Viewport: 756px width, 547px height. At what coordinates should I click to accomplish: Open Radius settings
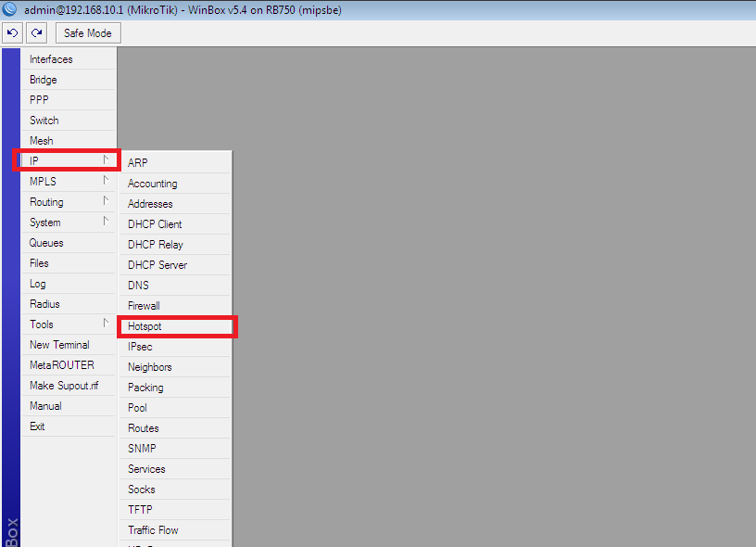click(x=69, y=304)
